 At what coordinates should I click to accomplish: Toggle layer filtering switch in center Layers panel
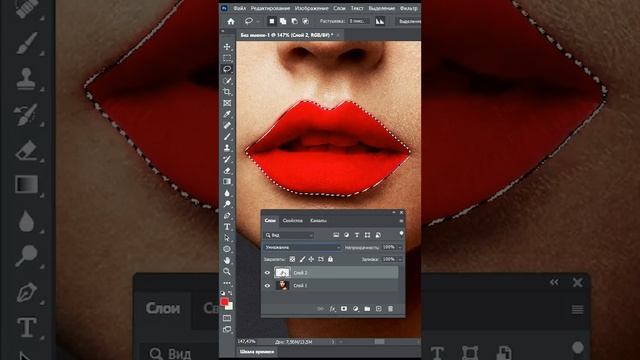(x=401, y=234)
